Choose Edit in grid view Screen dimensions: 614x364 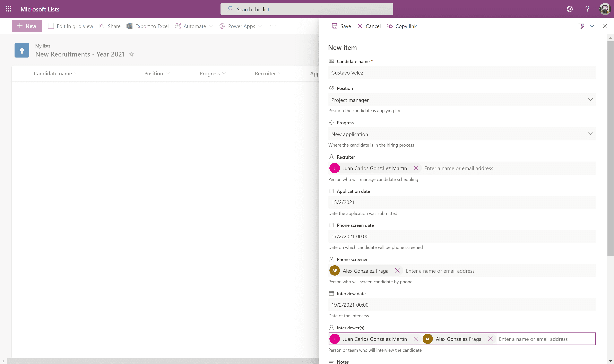pos(71,26)
